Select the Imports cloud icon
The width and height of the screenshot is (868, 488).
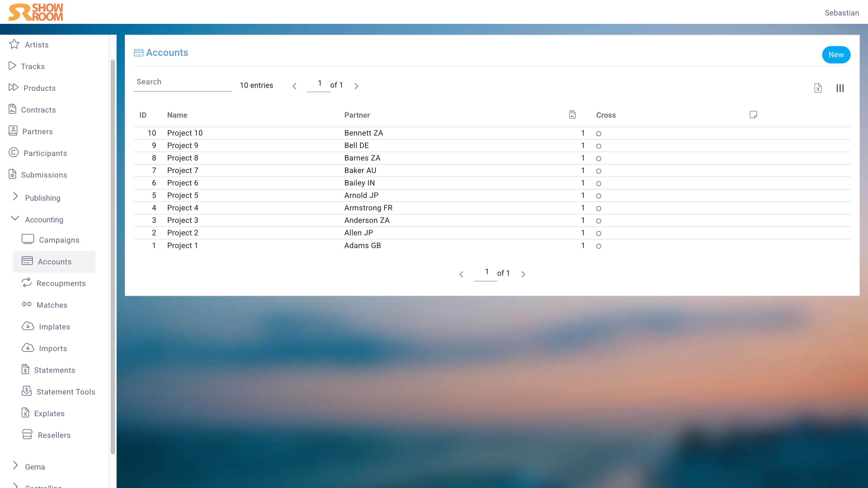[x=27, y=348]
